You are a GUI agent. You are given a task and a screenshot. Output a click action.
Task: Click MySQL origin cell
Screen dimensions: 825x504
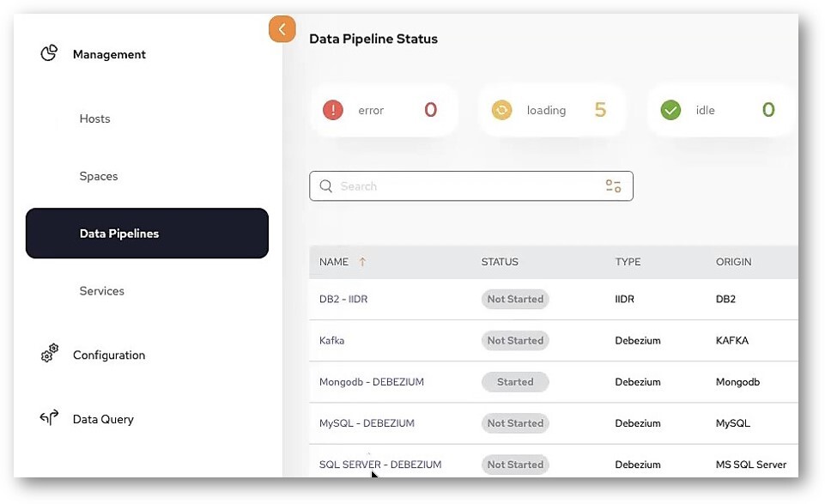click(733, 423)
